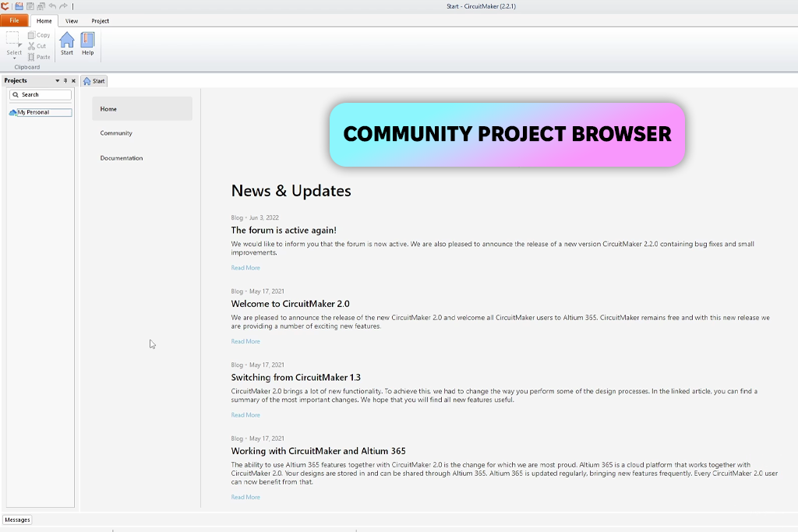Open the File menu

[14, 20]
